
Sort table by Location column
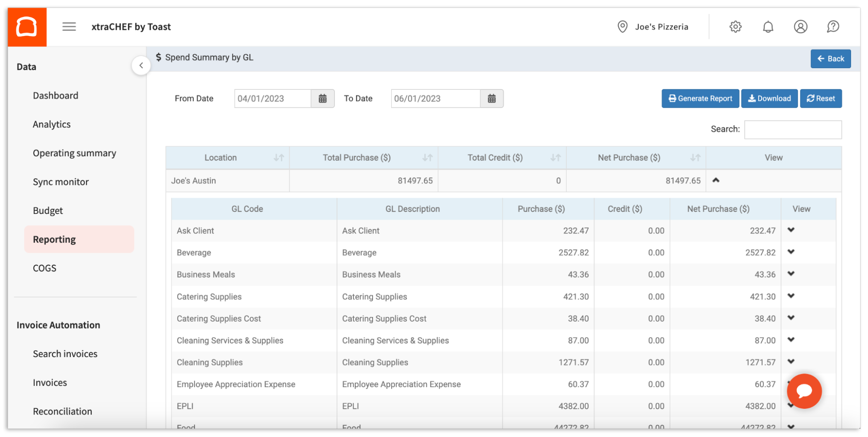279,158
